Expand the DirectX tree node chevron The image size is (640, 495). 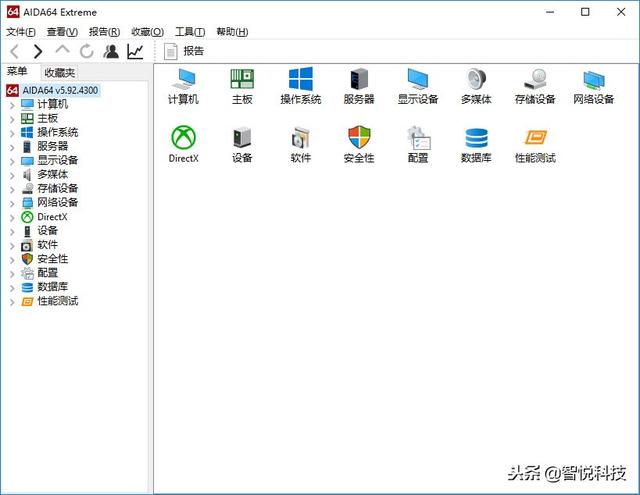click(12, 218)
